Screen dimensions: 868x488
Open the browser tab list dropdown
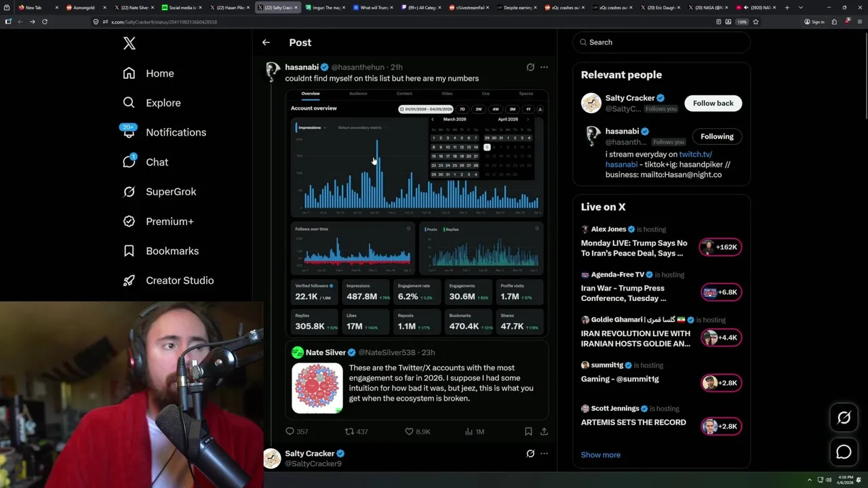click(801, 7)
